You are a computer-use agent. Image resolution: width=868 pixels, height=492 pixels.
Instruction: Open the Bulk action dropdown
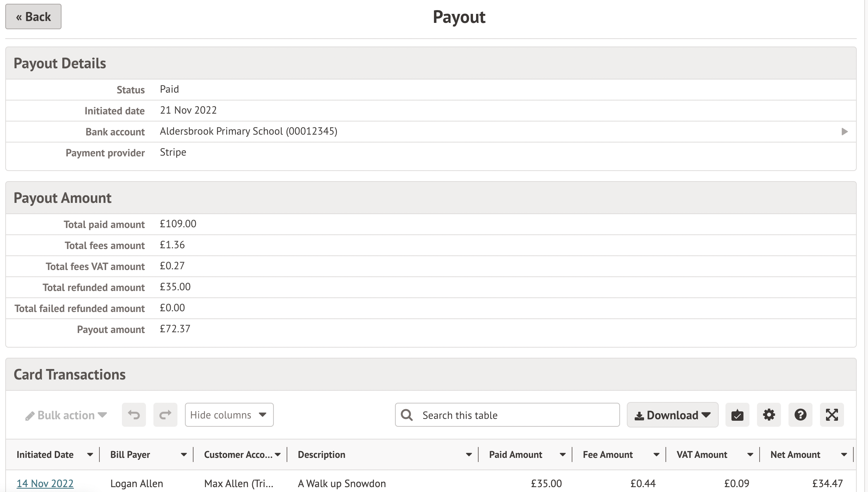pyautogui.click(x=66, y=415)
